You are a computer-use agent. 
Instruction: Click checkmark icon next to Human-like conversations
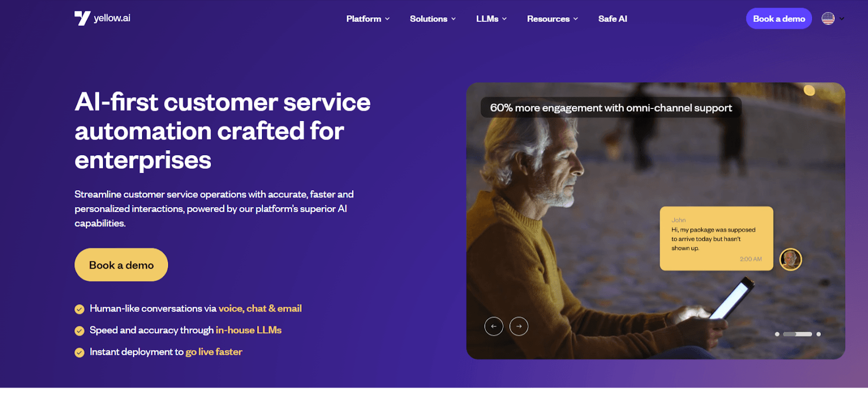pyautogui.click(x=79, y=309)
